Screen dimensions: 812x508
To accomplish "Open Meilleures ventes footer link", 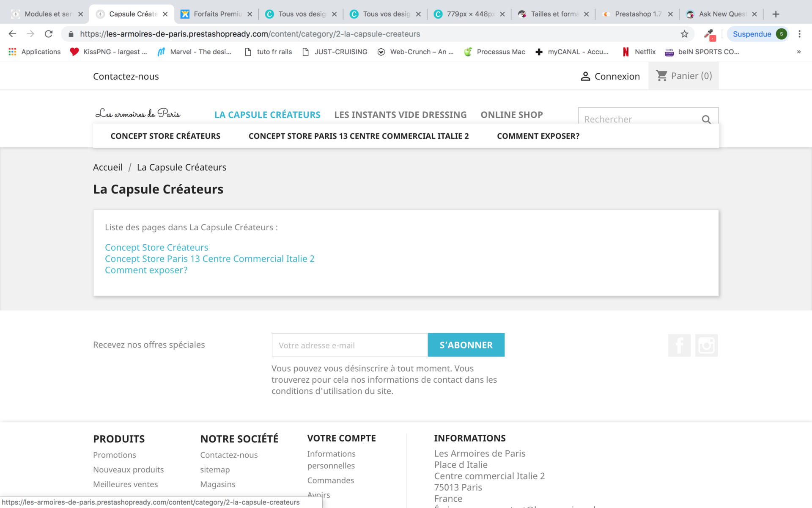I will pyautogui.click(x=125, y=484).
